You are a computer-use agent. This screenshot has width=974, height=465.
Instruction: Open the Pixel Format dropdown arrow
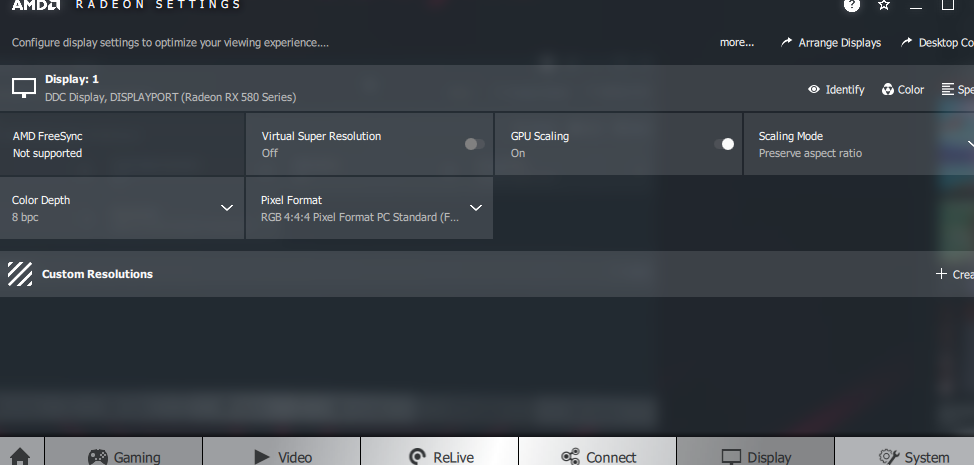pyautogui.click(x=476, y=208)
